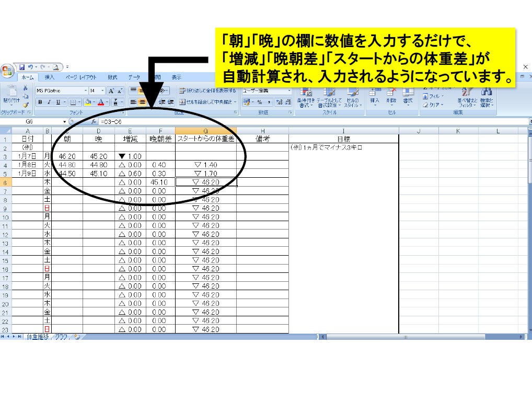Undo the last action
Image resolution: width=532 pixels, height=401 pixels.
point(30,67)
